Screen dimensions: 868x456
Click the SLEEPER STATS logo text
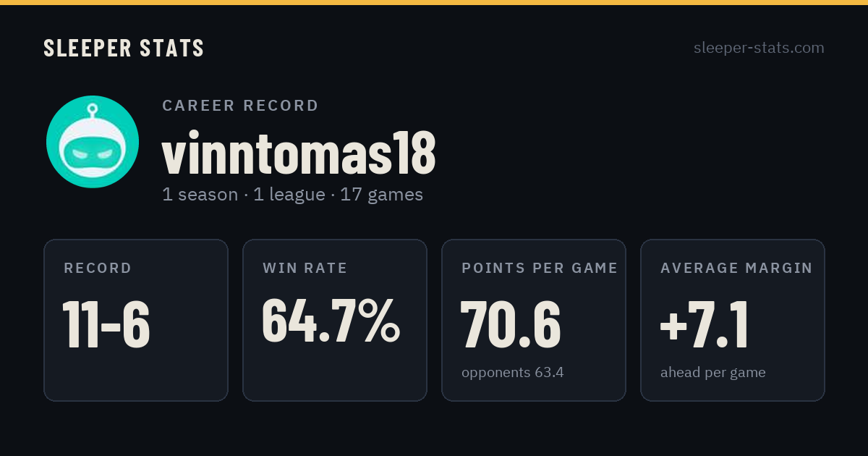pos(124,48)
